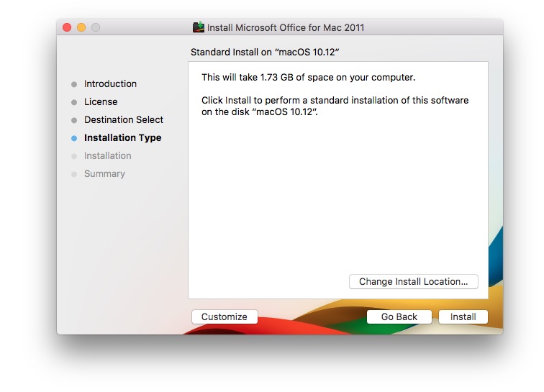
Task: Click the '1.73 GB of space' text line
Action: tap(308, 77)
